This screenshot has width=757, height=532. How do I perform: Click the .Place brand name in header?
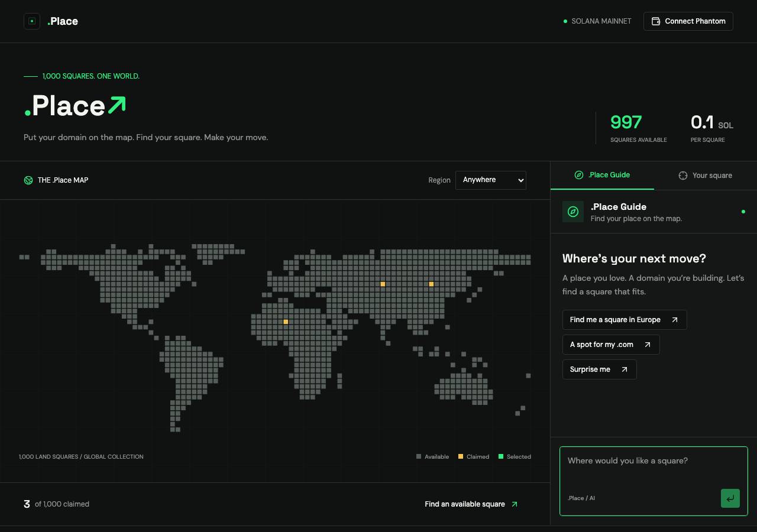63,21
